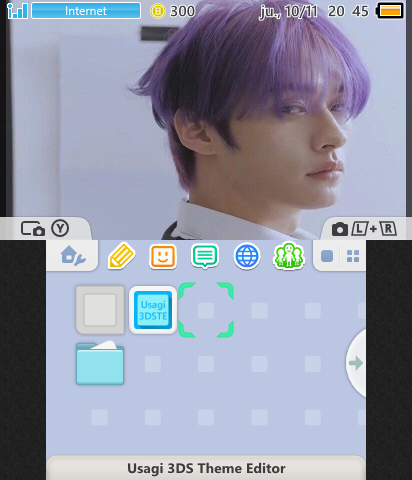Launch the Usagi 3DSTE app tile
The image size is (412, 480).
point(153,310)
